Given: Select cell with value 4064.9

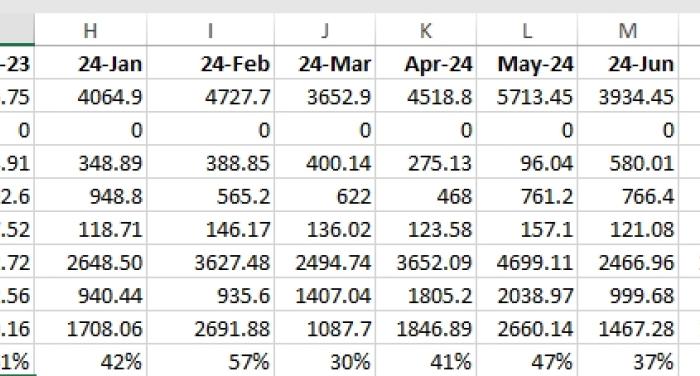Looking at the screenshot, I should point(91,96).
